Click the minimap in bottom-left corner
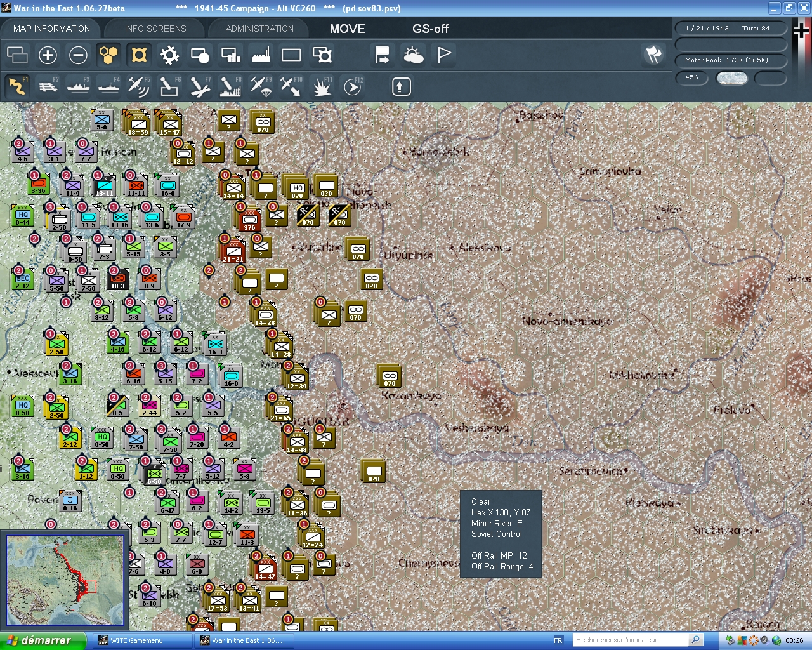This screenshot has height=650, width=812. pyautogui.click(x=65, y=581)
